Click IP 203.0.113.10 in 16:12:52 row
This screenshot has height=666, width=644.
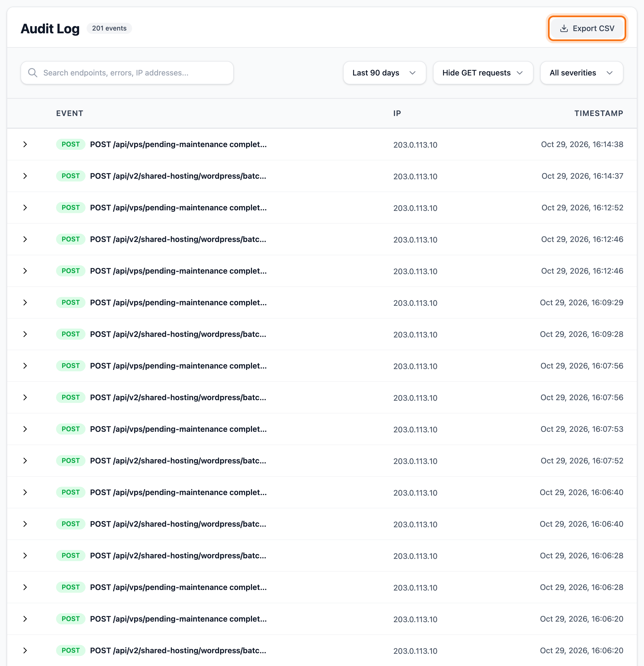click(415, 208)
